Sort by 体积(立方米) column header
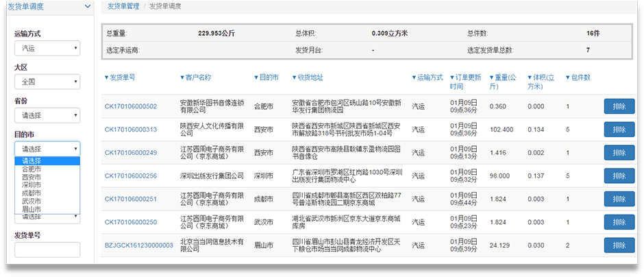 point(541,82)
